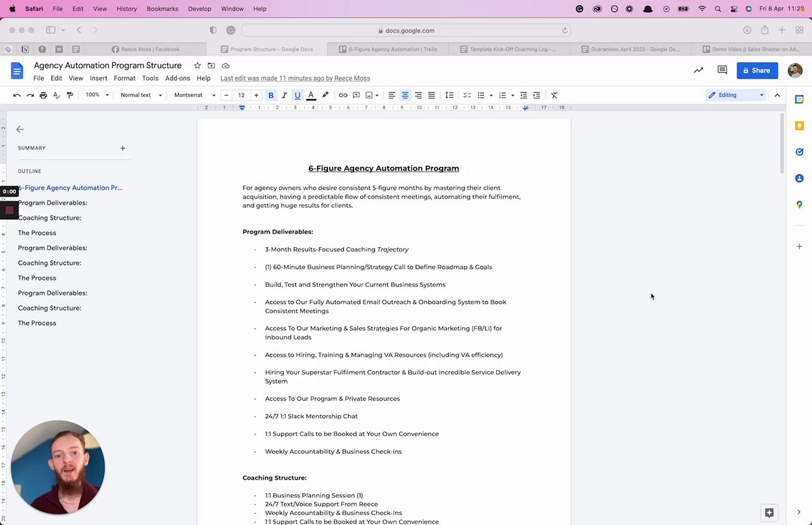Click the blue Share button

[x=757, y=70]
